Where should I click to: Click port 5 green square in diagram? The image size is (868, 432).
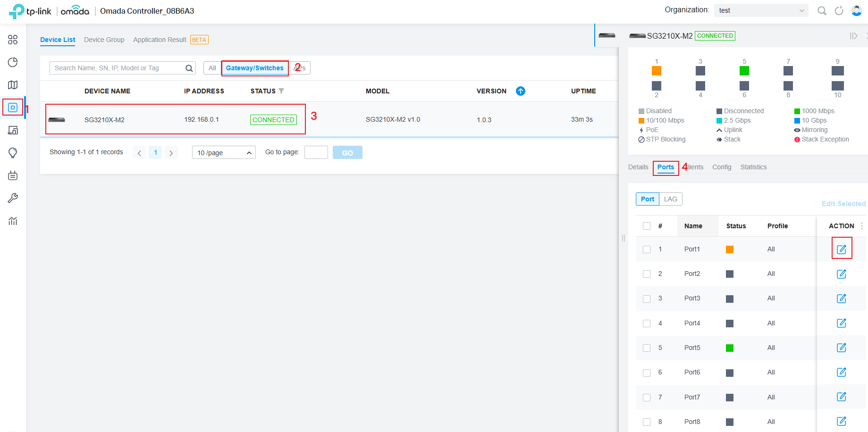pos(744,71)
